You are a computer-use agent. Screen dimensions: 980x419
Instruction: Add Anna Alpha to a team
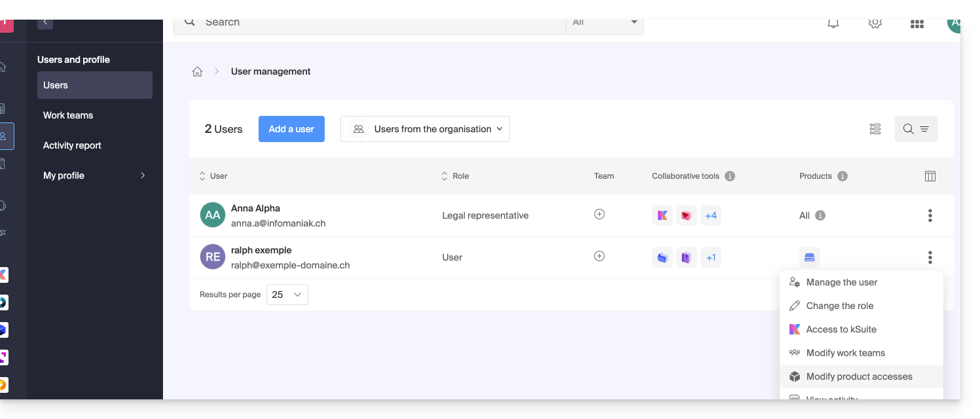click(599, 214)
